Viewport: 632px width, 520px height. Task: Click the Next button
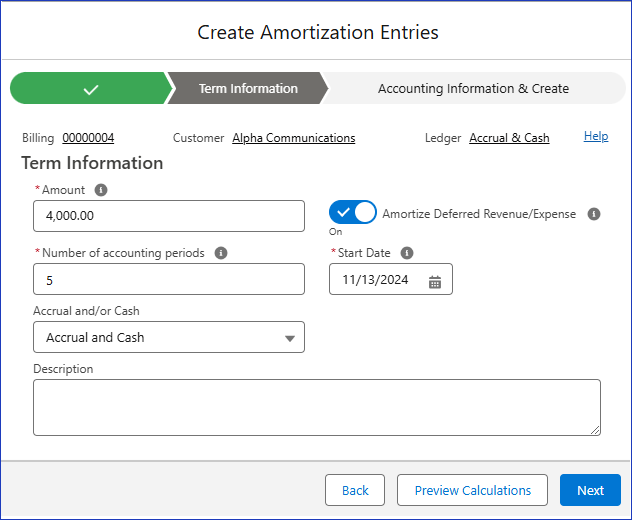pos(590,490)
